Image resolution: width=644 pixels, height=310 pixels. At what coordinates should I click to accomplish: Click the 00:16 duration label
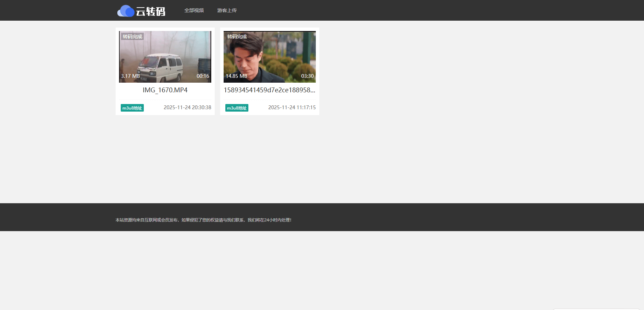tap(203, 76)
